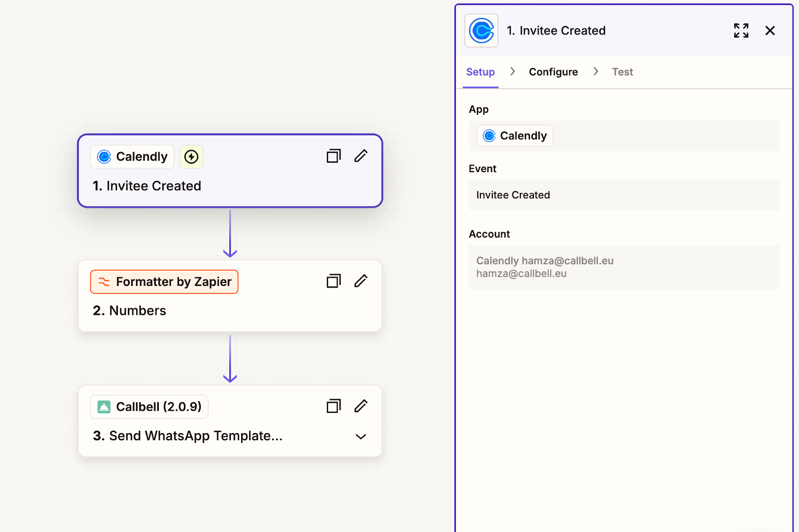Screen dimensions: 799x532
Task: Open the '3. Send WhatsApp Template...' step
Action: pyautogui.click(x=230, y=421)
